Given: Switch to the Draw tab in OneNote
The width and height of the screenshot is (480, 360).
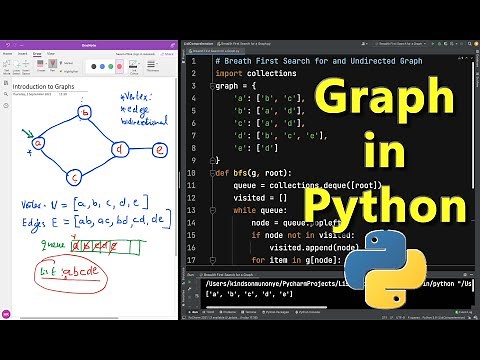Looking at the screenshot, I should 37,54.
